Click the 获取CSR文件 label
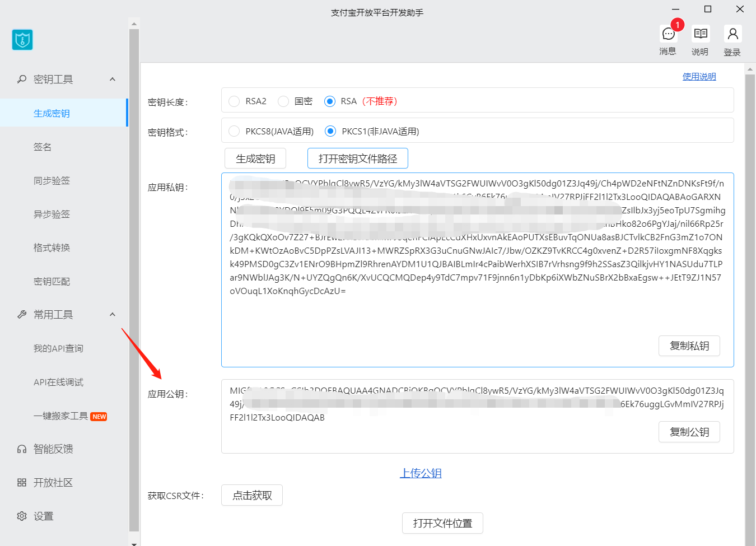This screenshot has width=756, height=546. coord(176,496)
